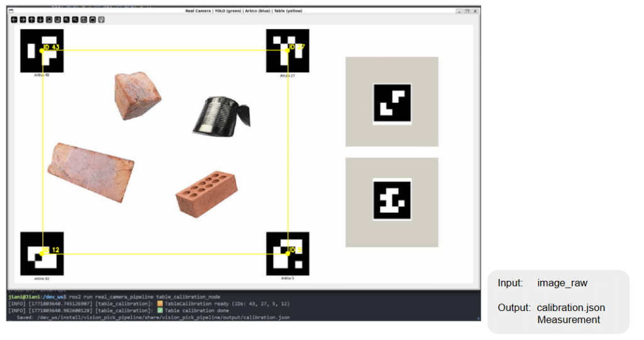The image size is (644, 340).
Task: Click the pan left arrow toolbar icon
Action: (x=14, y=20)
